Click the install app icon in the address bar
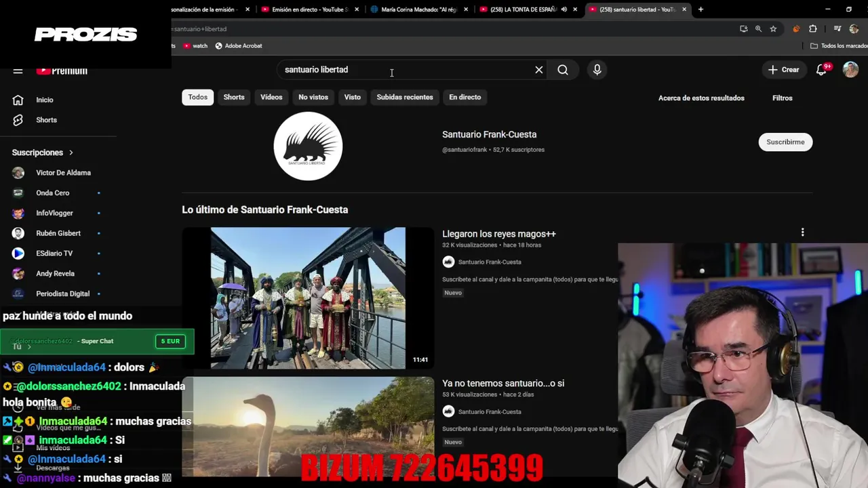Viewport: 868px width, 488px height. pos(744,29)
